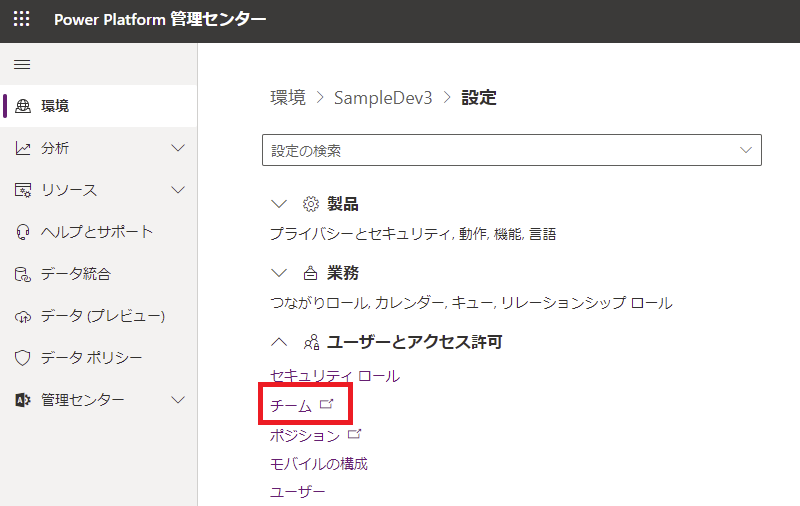This screenshot has height=506, width=800.
Task: Expand the 分析 sidebar chevron
Action: pyautogui.click(x=178, y=148)
